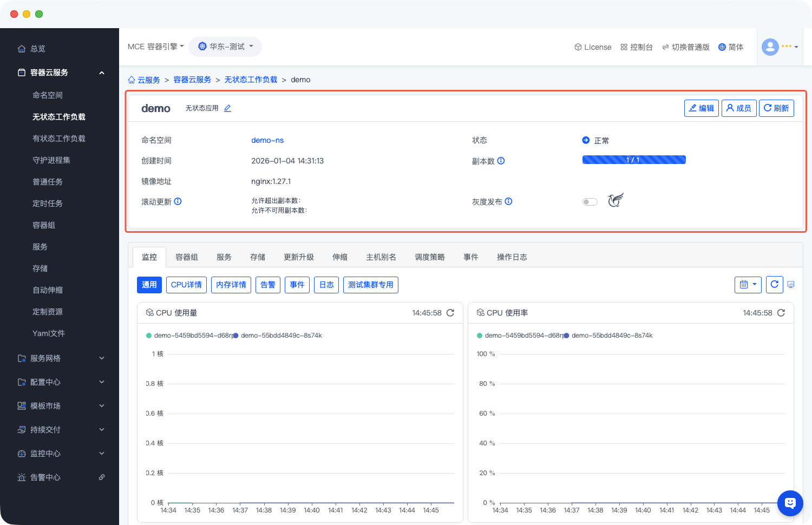Click the 1/1 replica progress bar

(633, 160)
